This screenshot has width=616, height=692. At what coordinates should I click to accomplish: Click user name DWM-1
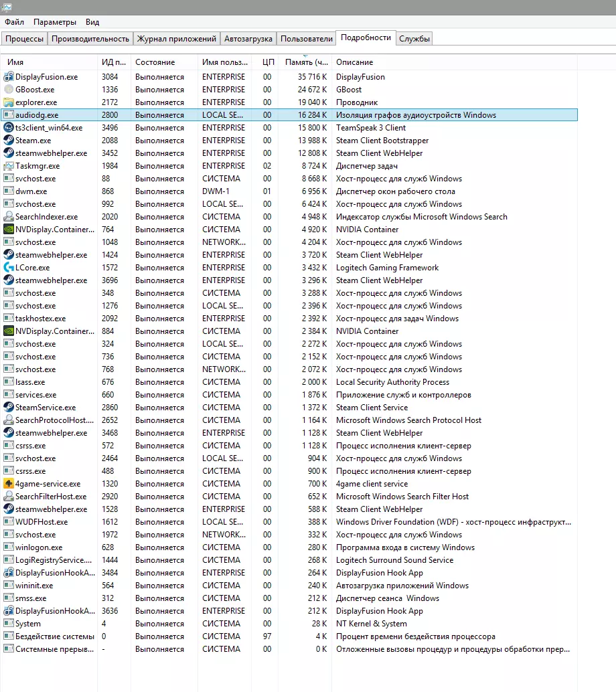pos(216,191)
